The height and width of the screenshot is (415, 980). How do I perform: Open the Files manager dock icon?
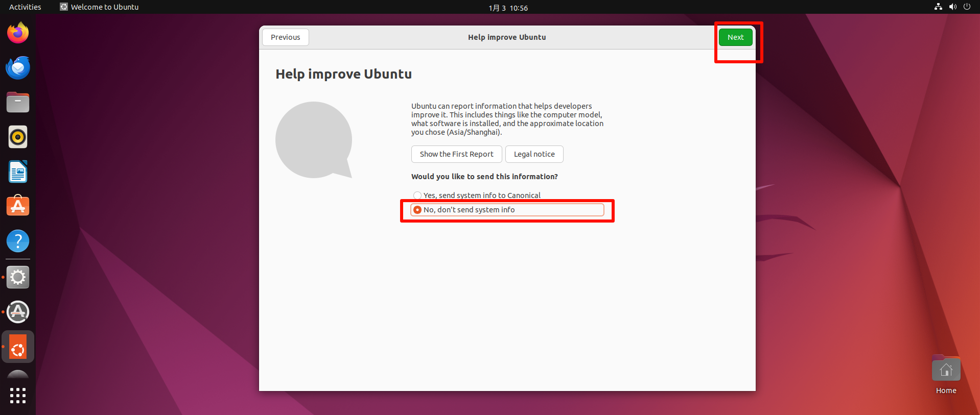18,103
